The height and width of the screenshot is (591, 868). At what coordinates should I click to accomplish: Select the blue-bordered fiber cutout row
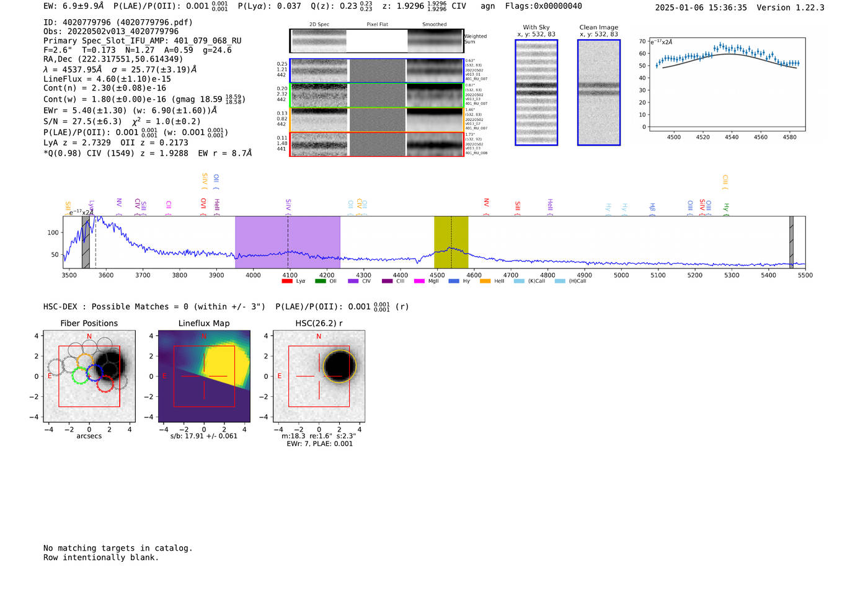376,71
